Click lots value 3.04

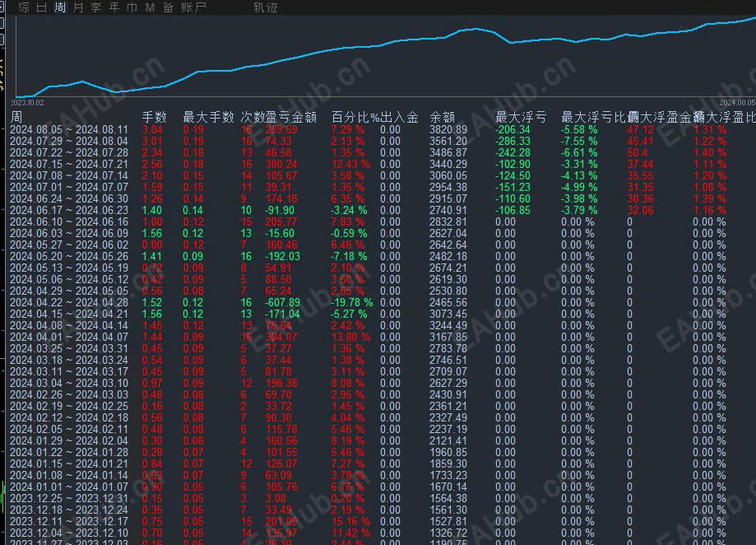click(152, 130)
